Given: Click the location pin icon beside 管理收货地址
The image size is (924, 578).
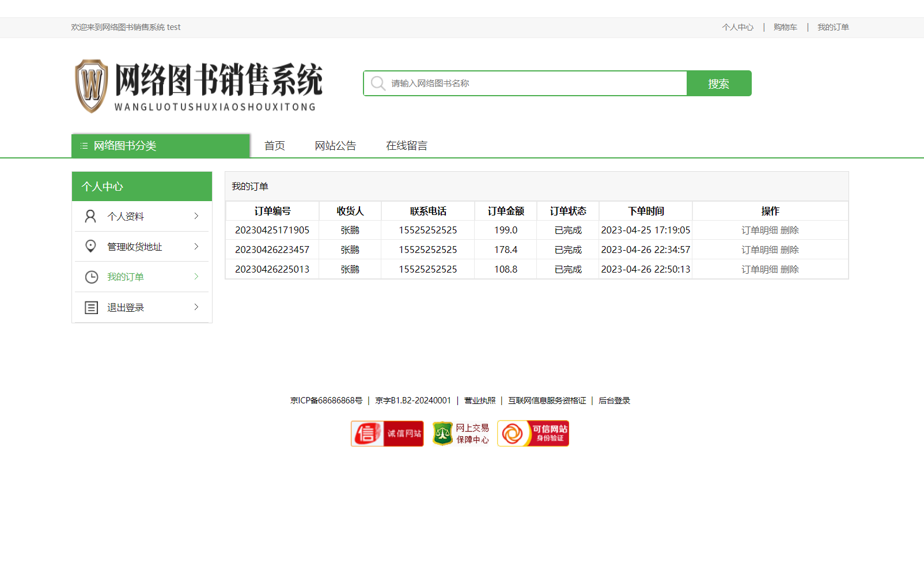Looking at the screenshot, I should [x=90, y=246].
